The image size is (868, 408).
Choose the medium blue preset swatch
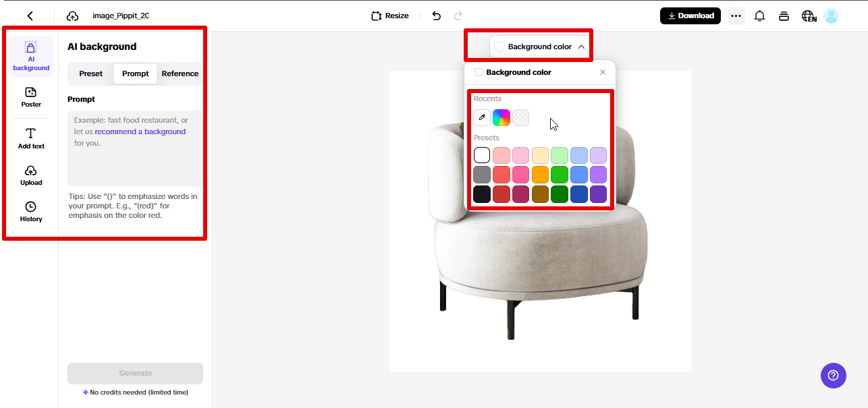(579, 175)
